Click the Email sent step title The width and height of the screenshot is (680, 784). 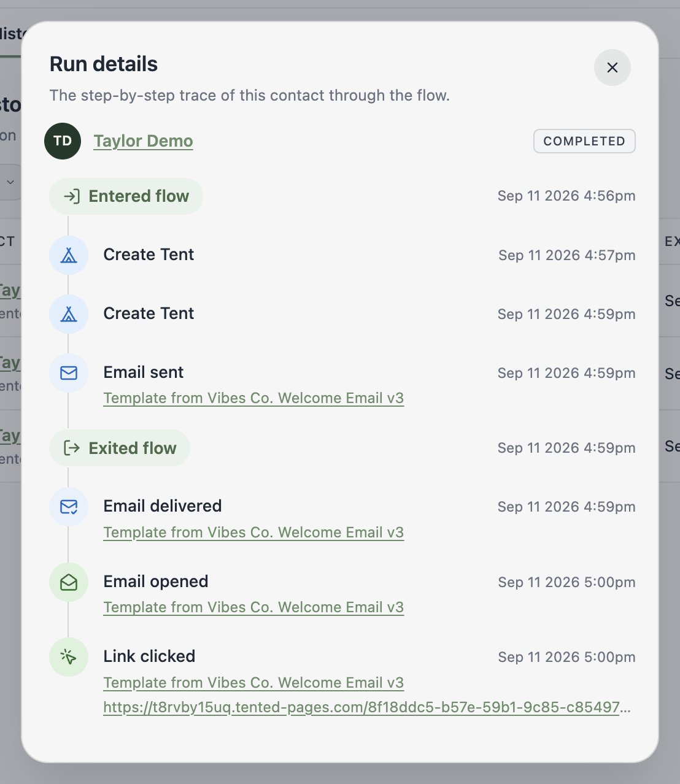(144, 372)
